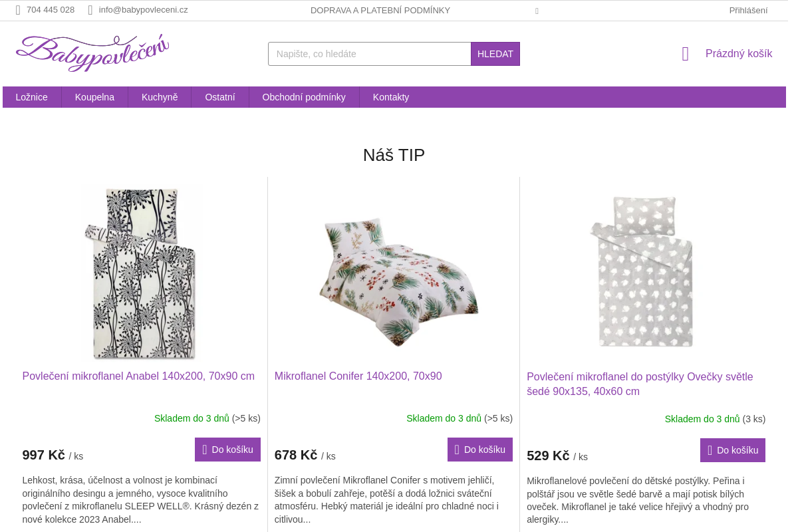Focus the search field "Napište, co hledáte"
The height and width of the screenshot is (532, 798).
[x=370, y=54]
